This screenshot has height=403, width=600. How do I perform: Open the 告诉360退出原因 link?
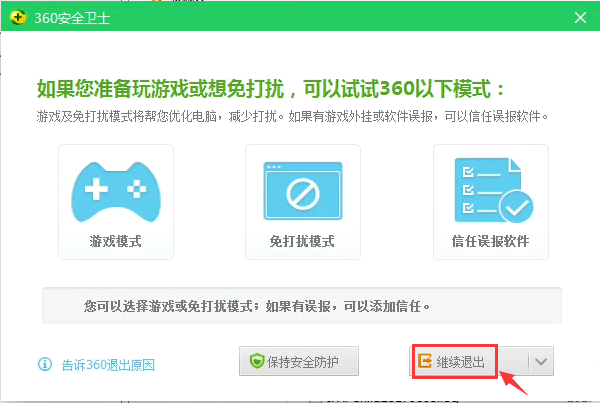[108, 365]
